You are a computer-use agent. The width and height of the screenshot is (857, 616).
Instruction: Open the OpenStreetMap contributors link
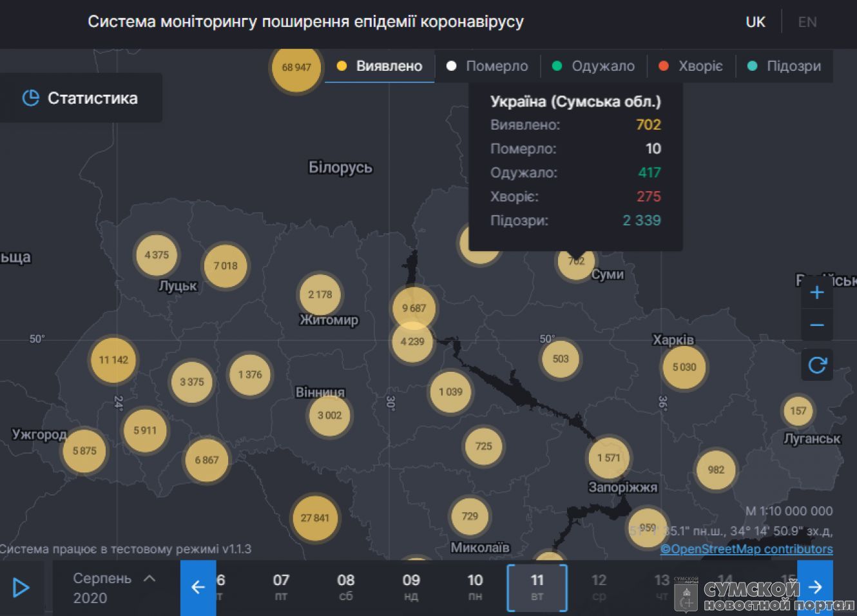746,549
